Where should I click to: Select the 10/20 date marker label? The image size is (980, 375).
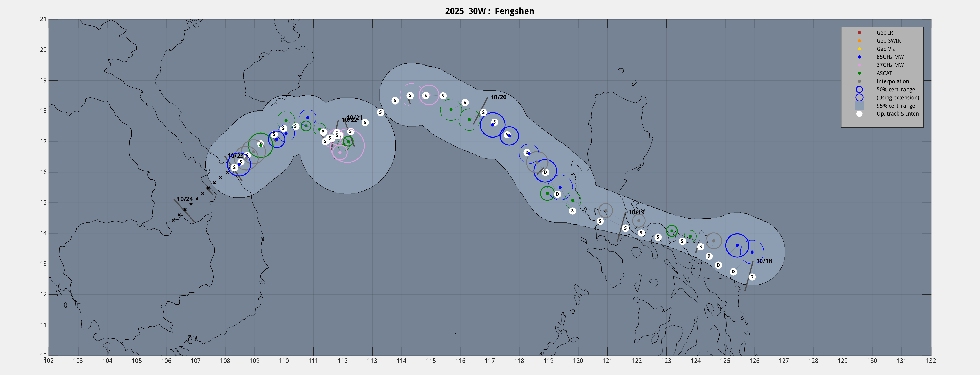click(498, 97)
